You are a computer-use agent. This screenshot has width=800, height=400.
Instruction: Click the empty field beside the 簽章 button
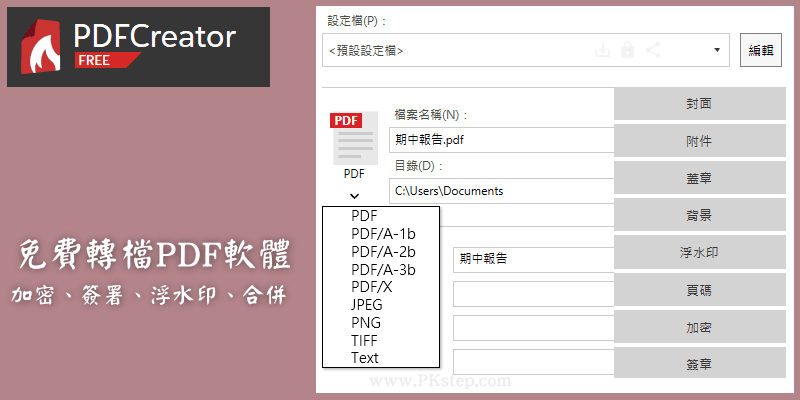pos(534,362)
